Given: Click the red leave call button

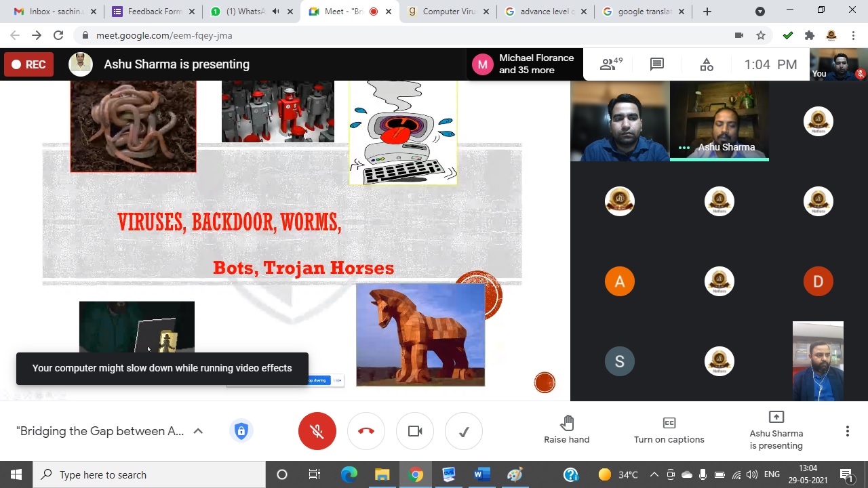Looking at the screenshot, I should tap(366, 431).
